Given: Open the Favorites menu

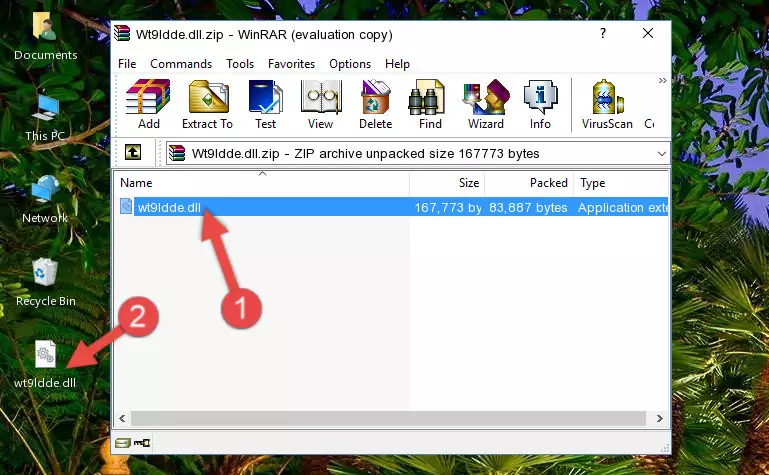Looking at the screenshot, I should pos(291,64).
